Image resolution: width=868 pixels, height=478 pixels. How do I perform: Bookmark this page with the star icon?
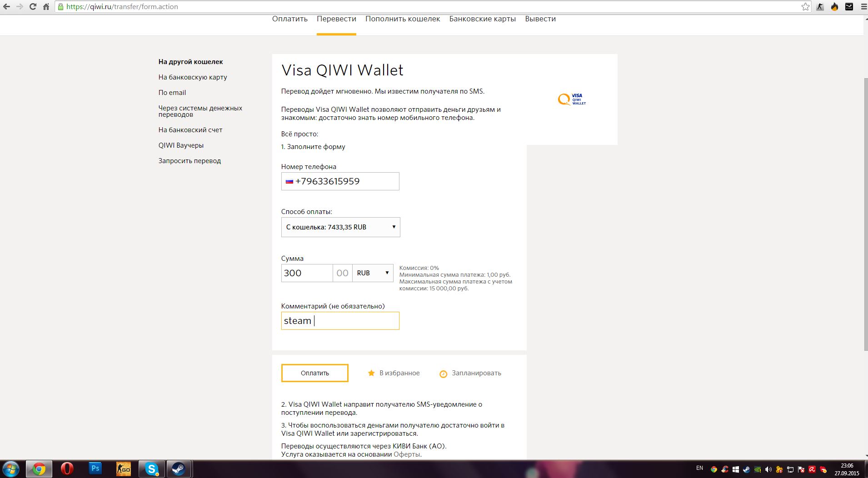[805, 6]
